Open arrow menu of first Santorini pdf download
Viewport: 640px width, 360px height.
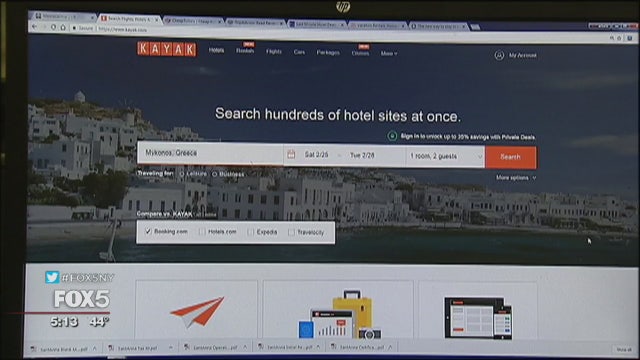tap(95, 349)
